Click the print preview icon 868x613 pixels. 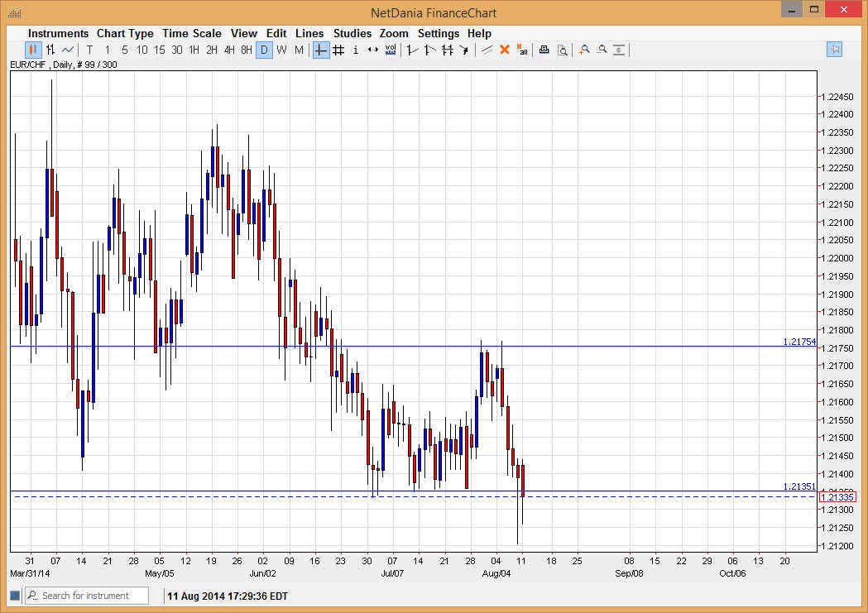563,50
